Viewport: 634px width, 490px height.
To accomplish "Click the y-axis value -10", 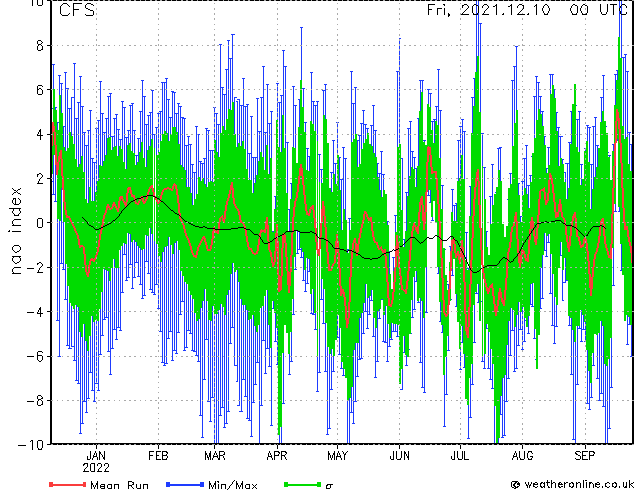I will (x=31, y=445).
